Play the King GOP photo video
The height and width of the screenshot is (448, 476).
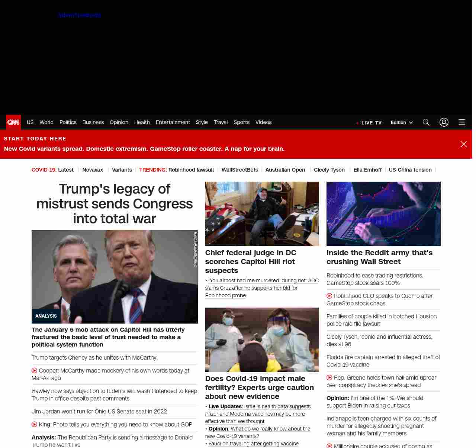pyautogui.click(x=35, y=424)
